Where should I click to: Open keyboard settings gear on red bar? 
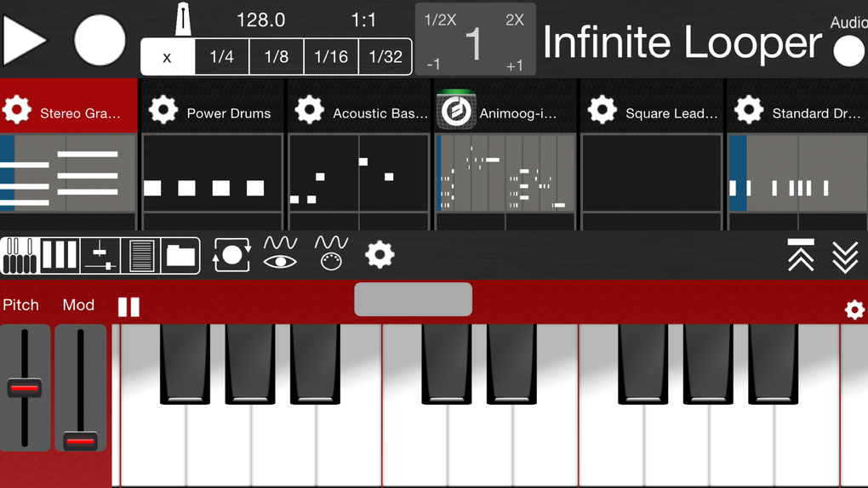click(x=854, y=309)
